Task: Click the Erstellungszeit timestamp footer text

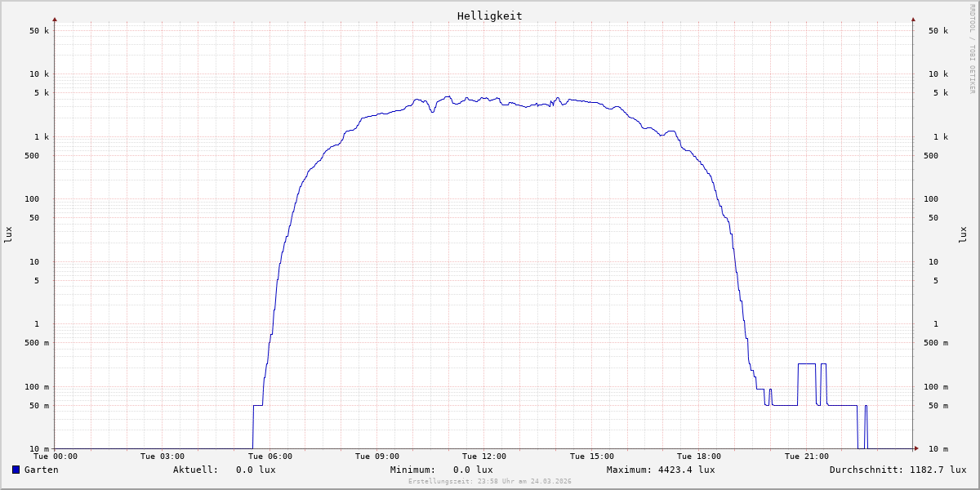Action: point(489,482)
